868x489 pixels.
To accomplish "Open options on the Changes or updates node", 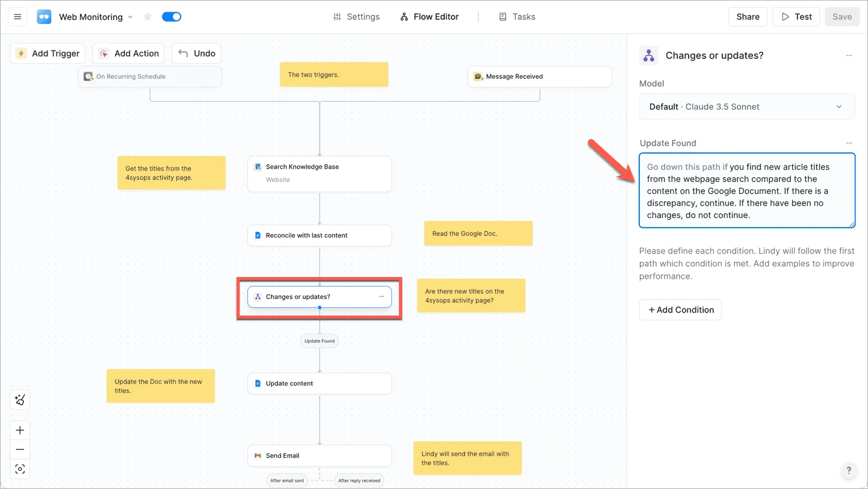I will tap(381, 296).
